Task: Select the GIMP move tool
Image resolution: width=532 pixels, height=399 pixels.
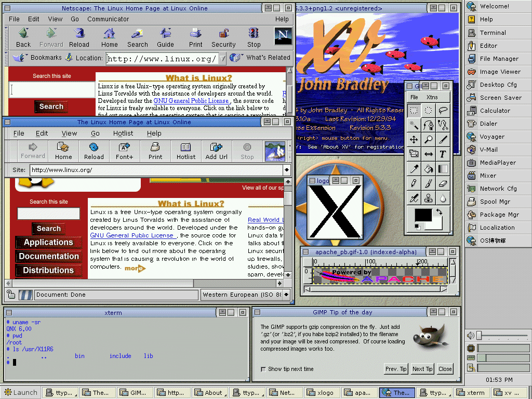Action: coord(414,139)
